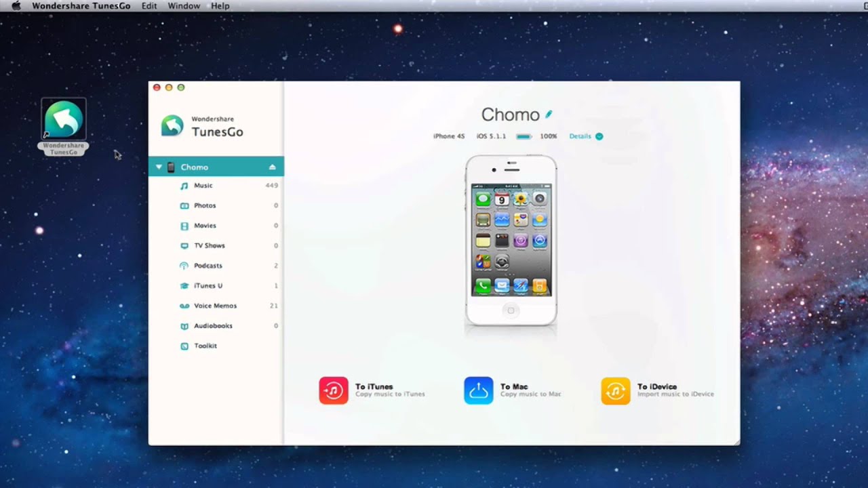Image resolution: width=868 pixels, height=488 pixels.
Task: Copy music using To iTunes button
Action: click(x=372, y=390)
